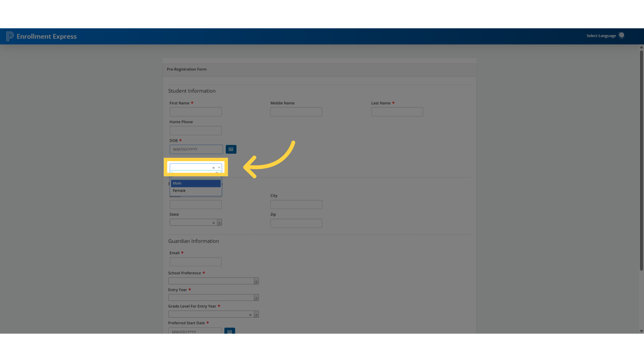This screenshot has width=644, height=362.
Task: Click the page vertical scrollbar thumb
Action: click(x=641, y=160)
